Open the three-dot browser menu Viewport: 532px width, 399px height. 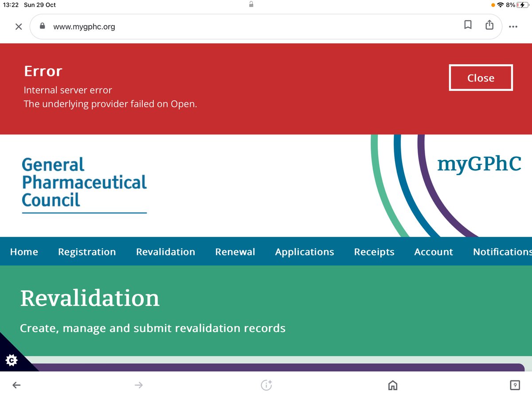click(513, 27)
